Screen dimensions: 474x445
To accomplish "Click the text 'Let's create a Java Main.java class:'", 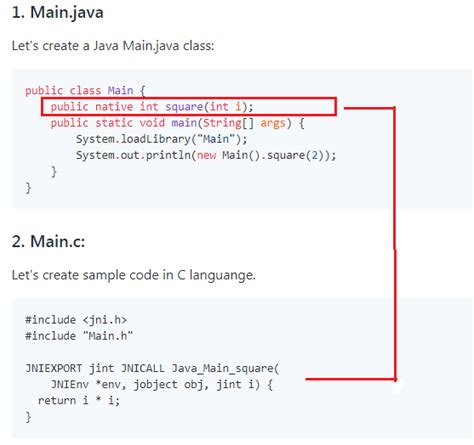I will [x=113, y=46].
